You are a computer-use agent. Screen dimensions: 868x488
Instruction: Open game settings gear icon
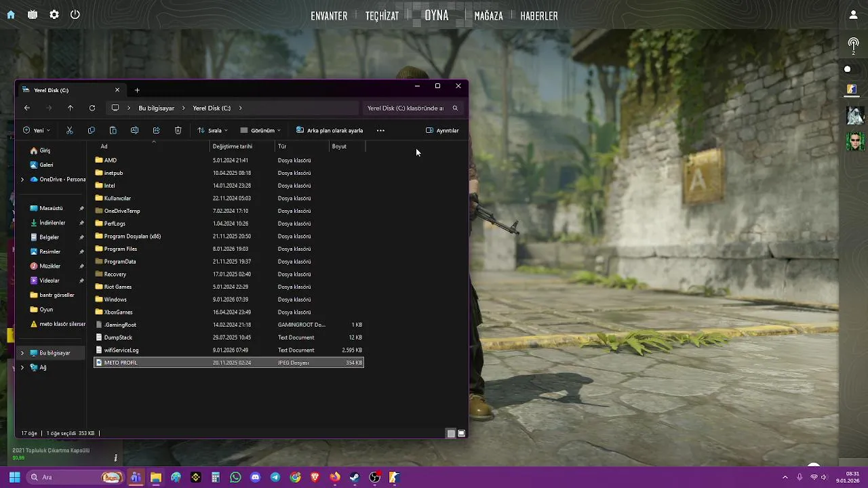point(54,15)
